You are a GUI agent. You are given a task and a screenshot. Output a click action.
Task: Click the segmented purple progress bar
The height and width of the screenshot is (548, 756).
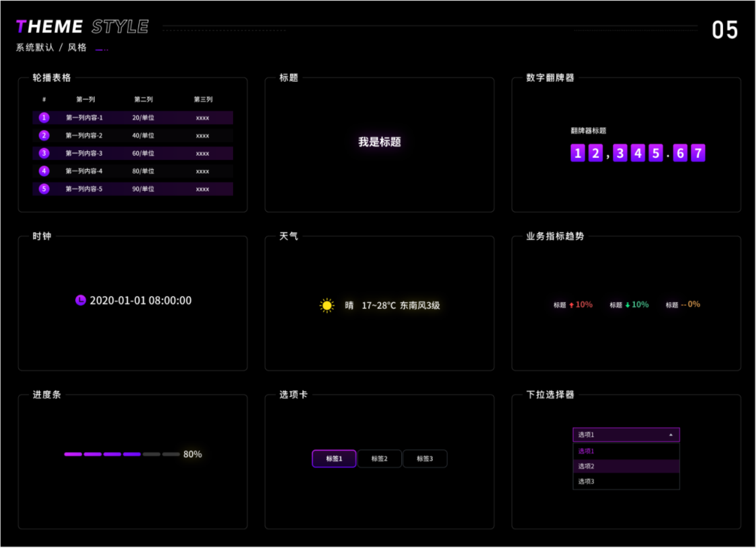pyautogui.click(x=122, y=455)
